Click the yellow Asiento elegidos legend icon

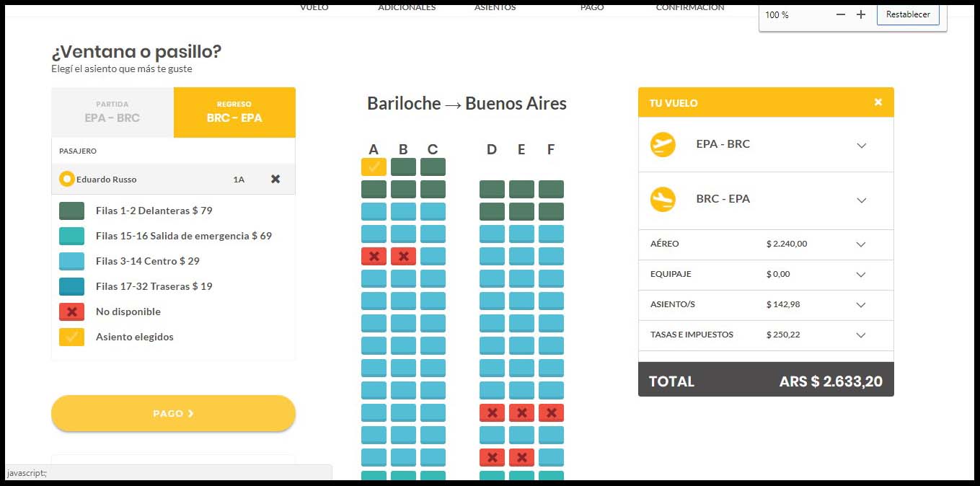tap(71, 337)
